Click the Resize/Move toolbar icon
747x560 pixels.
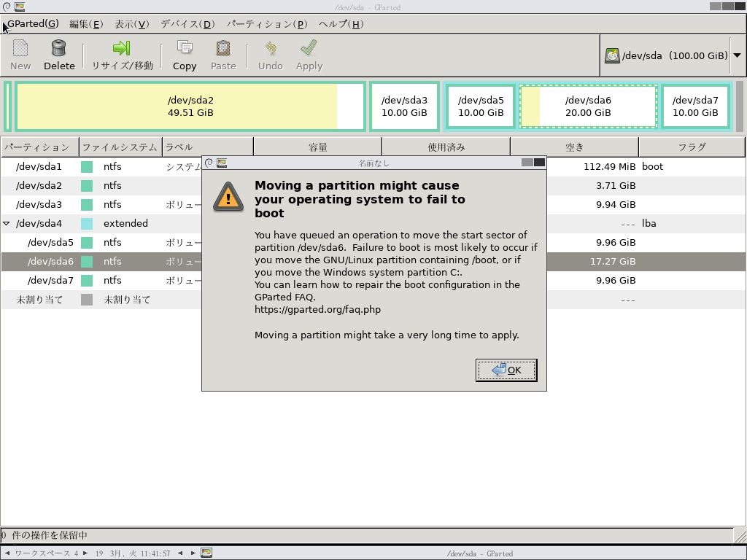pos(122,48)
